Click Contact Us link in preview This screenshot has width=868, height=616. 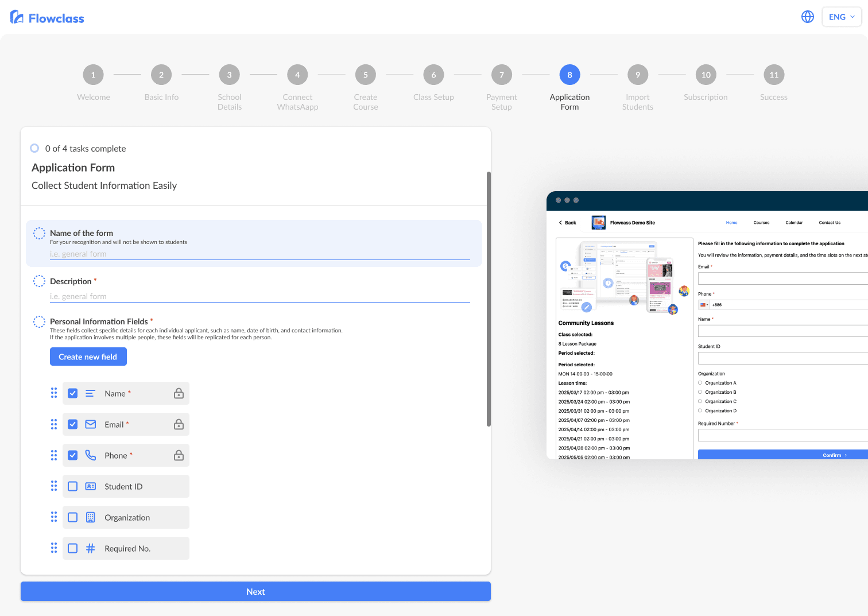[830, 223]
